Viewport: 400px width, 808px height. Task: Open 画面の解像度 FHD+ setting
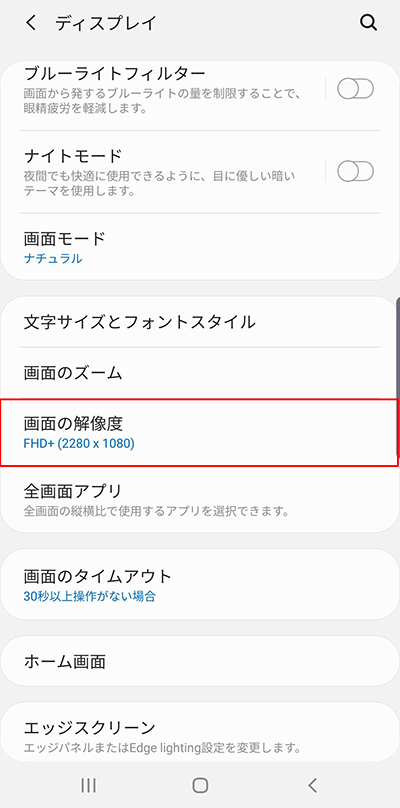(x=198, y=432)
